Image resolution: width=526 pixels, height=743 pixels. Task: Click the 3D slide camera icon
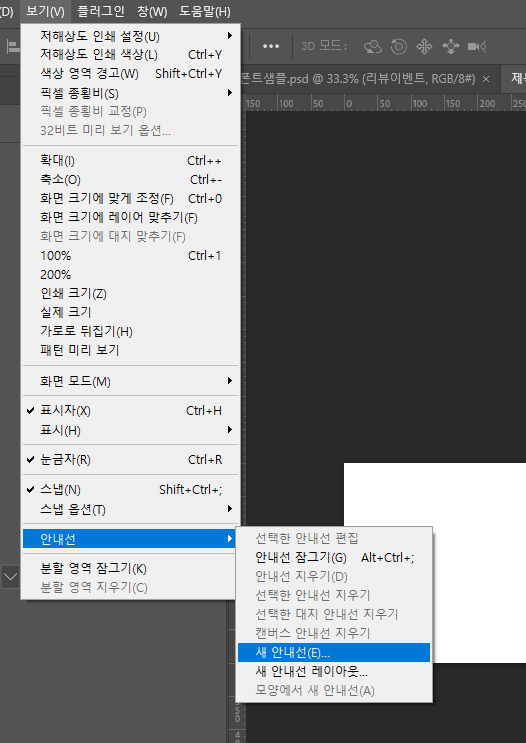click(x=451, y=46)
